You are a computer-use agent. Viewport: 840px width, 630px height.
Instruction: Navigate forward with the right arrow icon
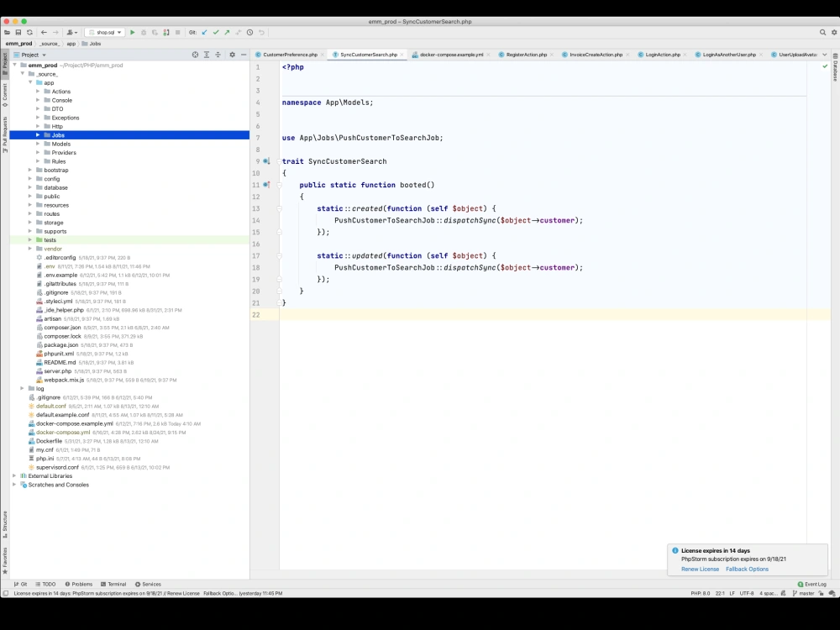click(x=55, y=33)
